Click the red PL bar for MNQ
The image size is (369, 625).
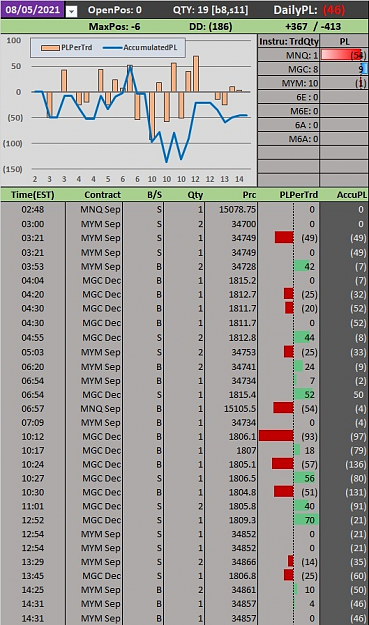click(x=341, y=55)
